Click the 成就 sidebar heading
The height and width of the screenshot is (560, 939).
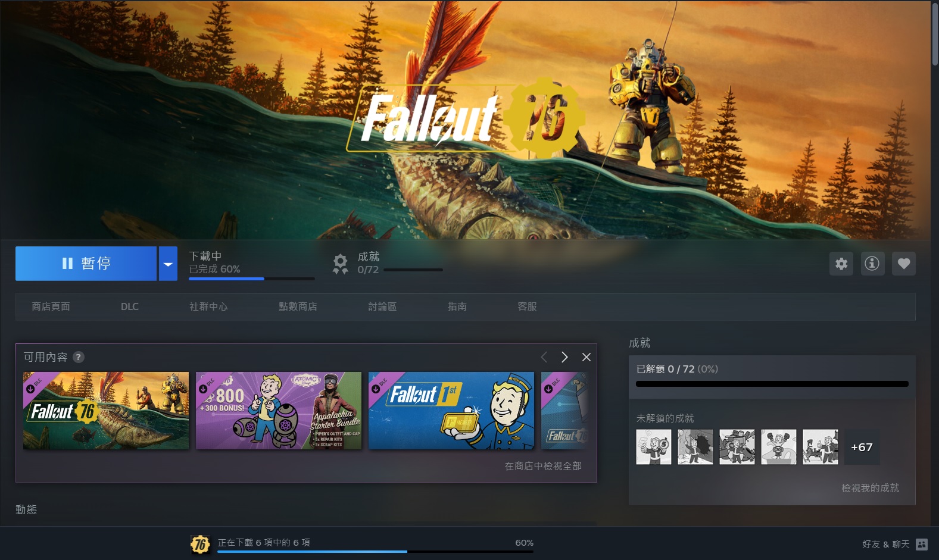tap(639, 343)
